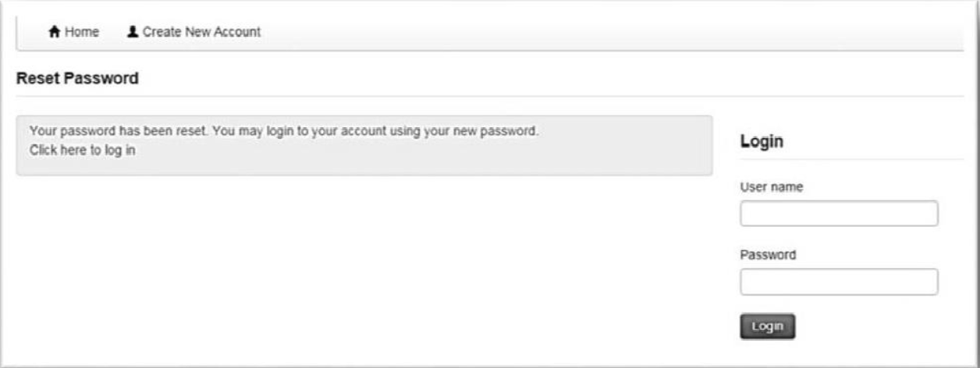Select the Reset Password page heading
Image resolution: width=980 pixels, height=368 pixels.
pyautogui.click(x=77, y=78)
